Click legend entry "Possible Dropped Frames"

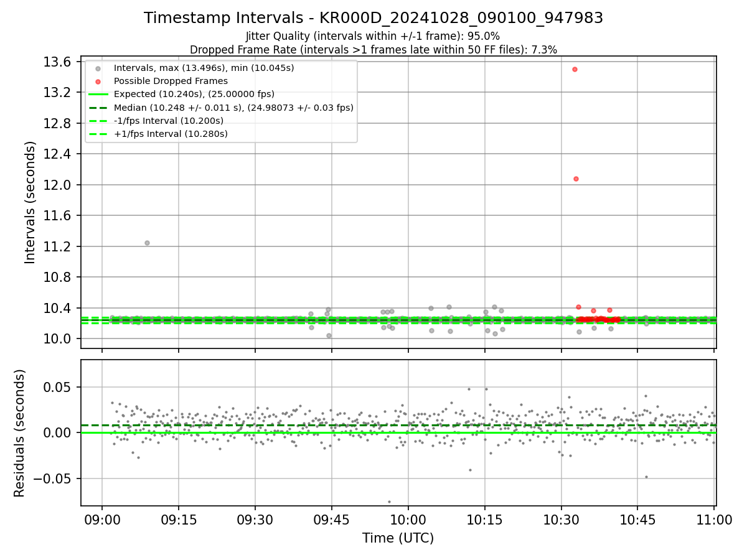(x=171, y=81)
